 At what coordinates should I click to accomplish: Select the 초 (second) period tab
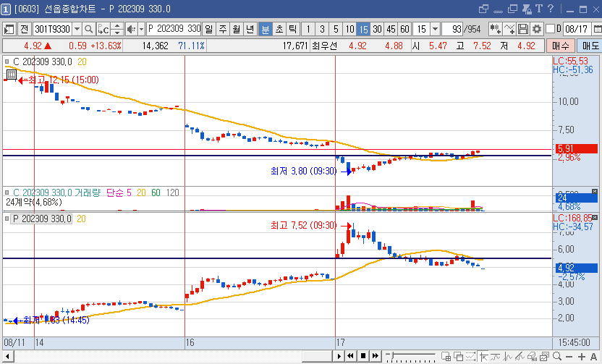279,29
